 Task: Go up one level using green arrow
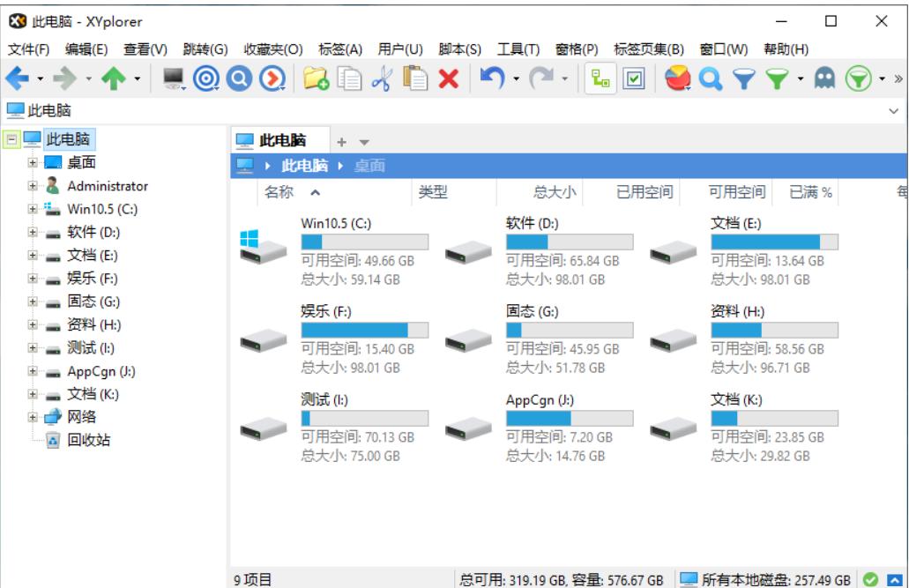click(114, 78)
